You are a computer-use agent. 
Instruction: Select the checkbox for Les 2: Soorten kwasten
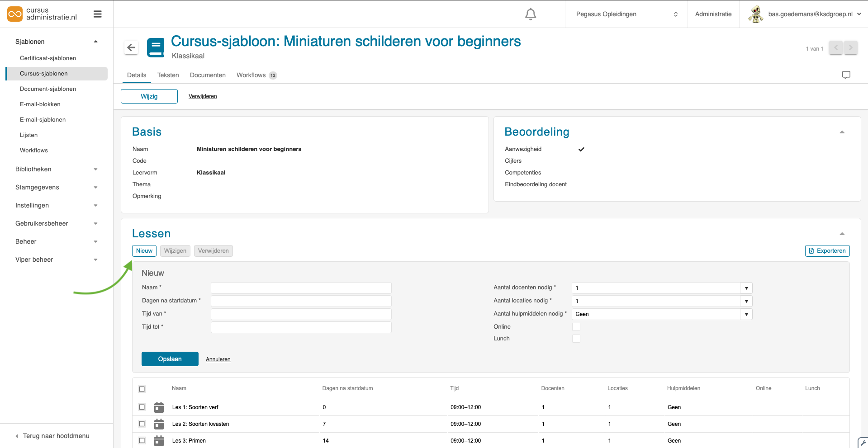pos(142,424)
